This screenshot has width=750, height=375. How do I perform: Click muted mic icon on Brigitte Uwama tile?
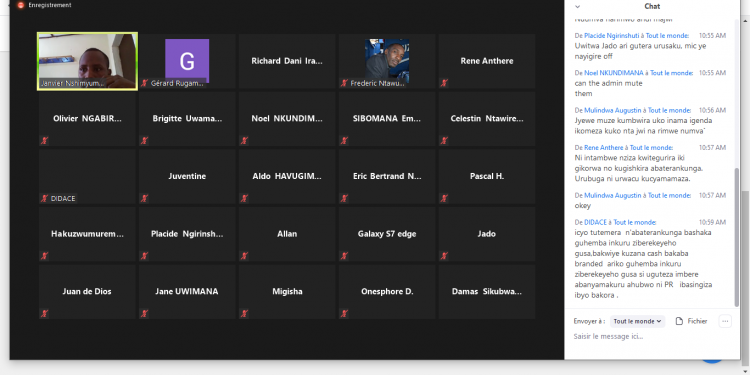pyautogui.click(x=144, y=141)
